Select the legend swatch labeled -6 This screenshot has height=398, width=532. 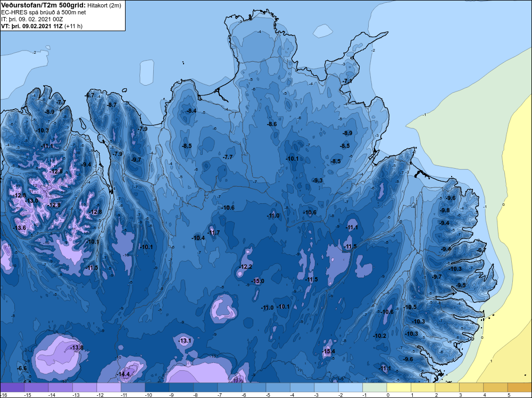(x=254, y=387)
